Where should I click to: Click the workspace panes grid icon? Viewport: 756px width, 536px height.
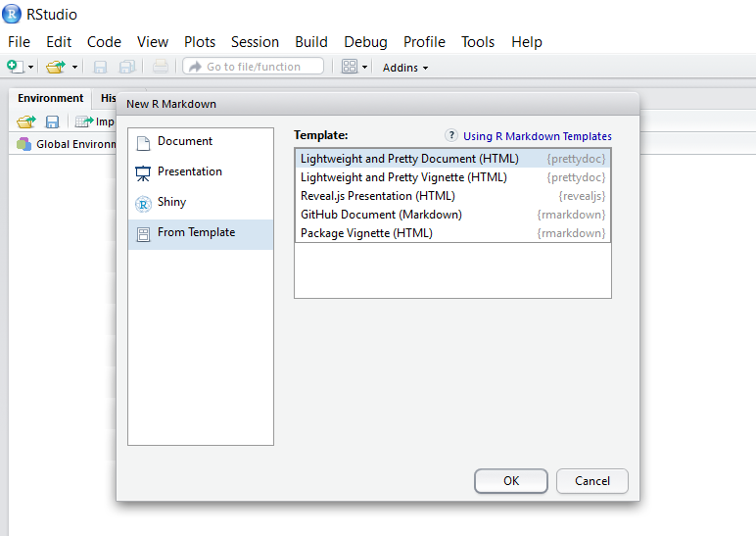point(349,66)
